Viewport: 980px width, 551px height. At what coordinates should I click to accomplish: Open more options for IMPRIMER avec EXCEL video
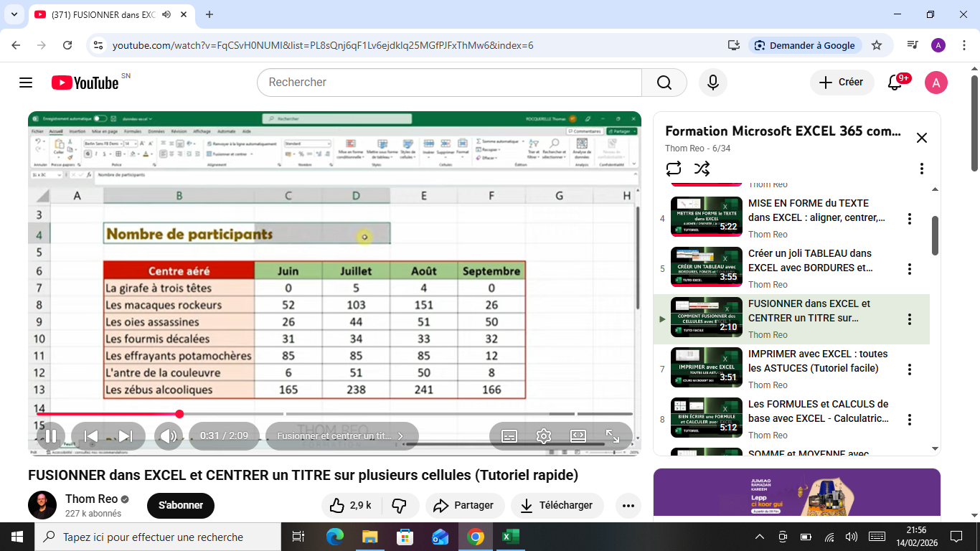909,369
